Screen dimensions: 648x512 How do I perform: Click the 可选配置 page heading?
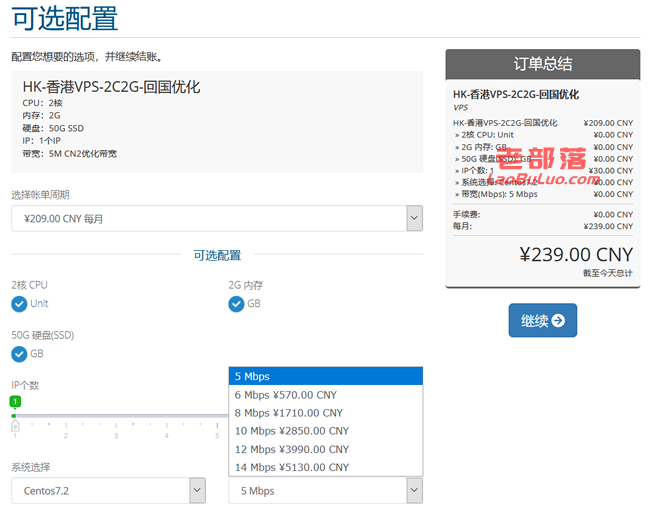[x=64, y=19]
